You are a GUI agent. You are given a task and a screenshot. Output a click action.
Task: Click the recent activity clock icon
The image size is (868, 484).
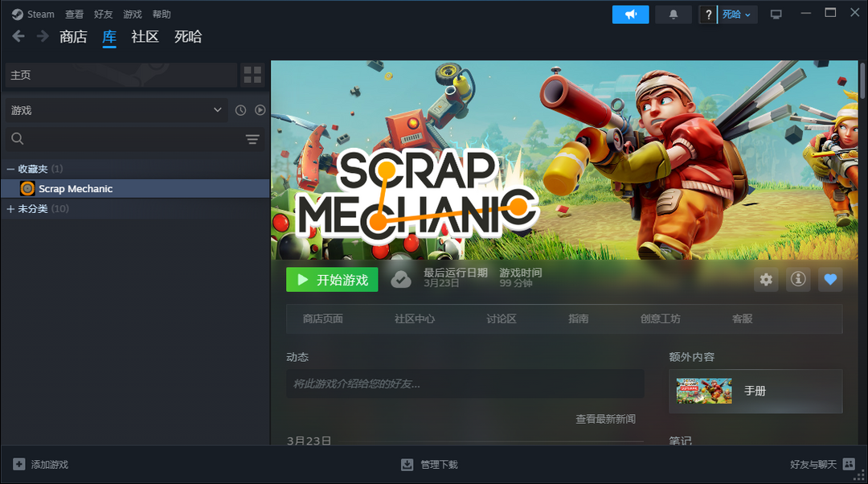(240, 110)
